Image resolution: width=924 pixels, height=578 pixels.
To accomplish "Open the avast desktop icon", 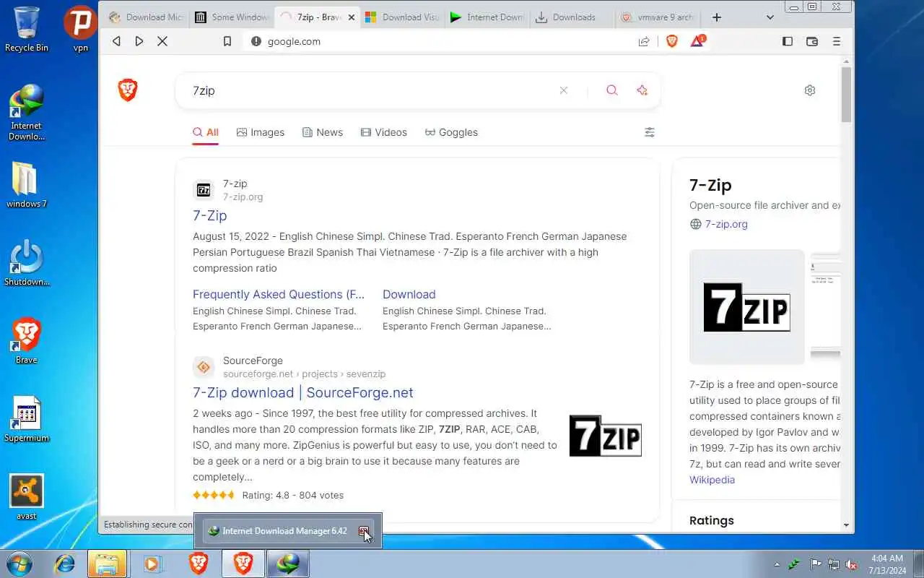I will point(26,497).
